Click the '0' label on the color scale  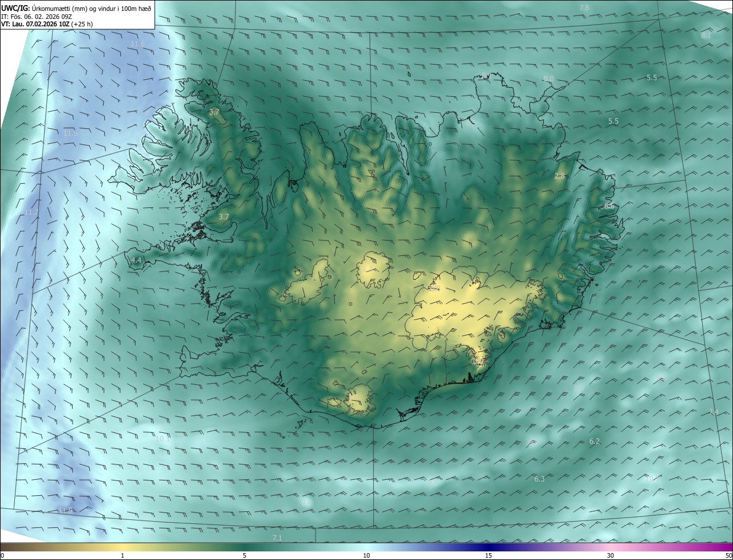pyautogui.click(x=2, y=555)
